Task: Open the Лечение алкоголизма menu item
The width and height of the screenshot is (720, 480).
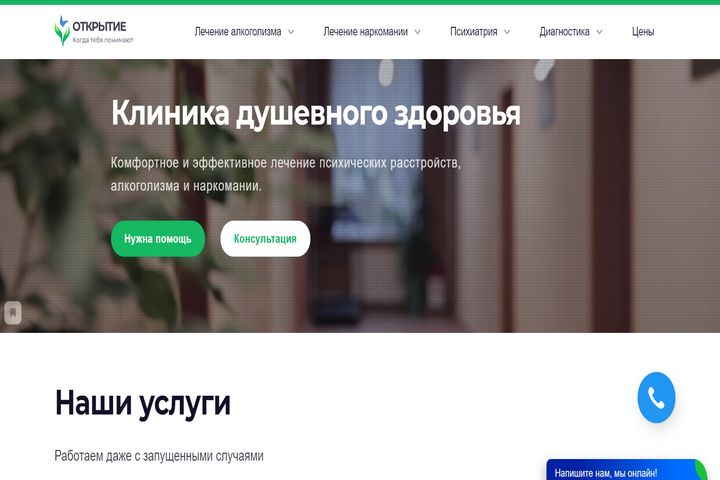Action: click(x=238, y=32)
